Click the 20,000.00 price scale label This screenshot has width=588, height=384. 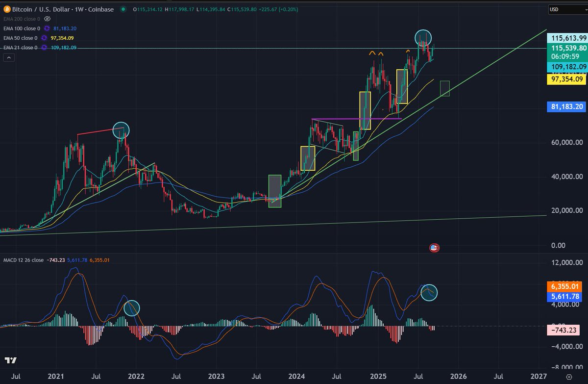click(568, 211)
